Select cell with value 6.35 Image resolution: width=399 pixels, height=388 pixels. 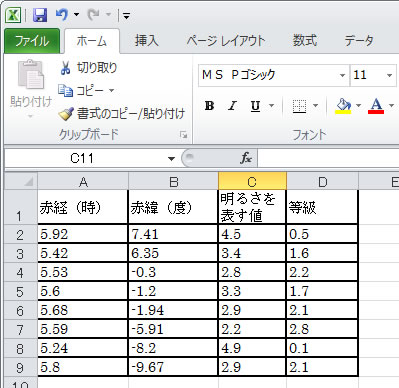point(173,253)
